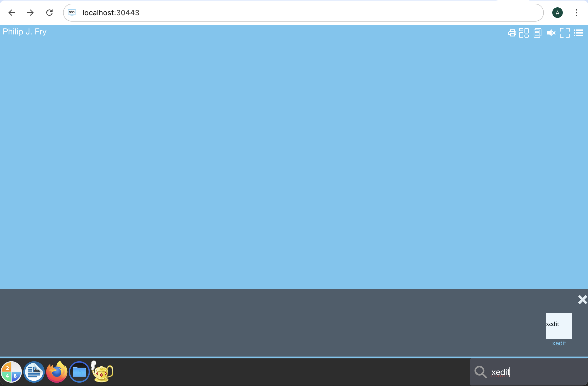Open the browser three-dot menu
This screenshot has height=386, width=588.
click(576, 13)
